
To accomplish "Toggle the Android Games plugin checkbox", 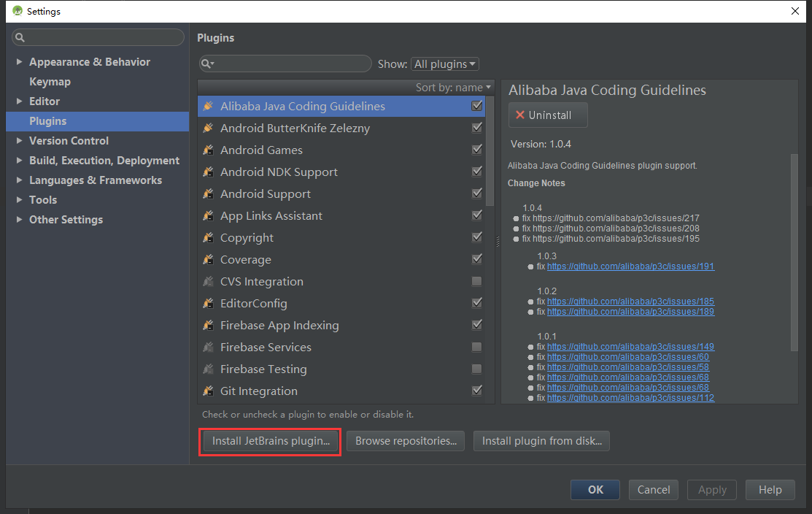I will coord(477,149).
